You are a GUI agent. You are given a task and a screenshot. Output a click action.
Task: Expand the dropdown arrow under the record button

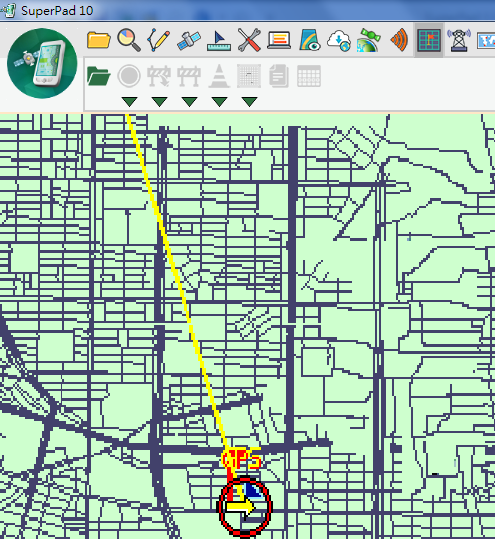[x=130, y=101]
